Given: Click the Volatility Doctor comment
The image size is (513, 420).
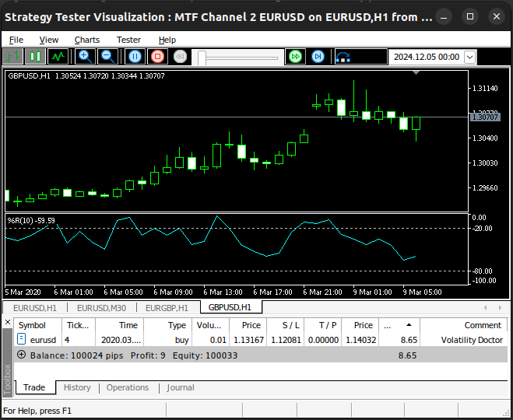Looking at the screenshot, I should 472,340.
